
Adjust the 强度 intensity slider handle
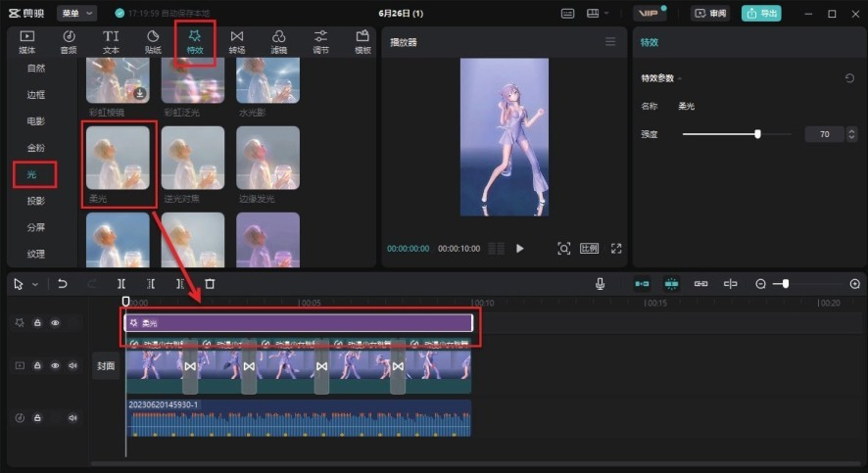click(758, 134)
